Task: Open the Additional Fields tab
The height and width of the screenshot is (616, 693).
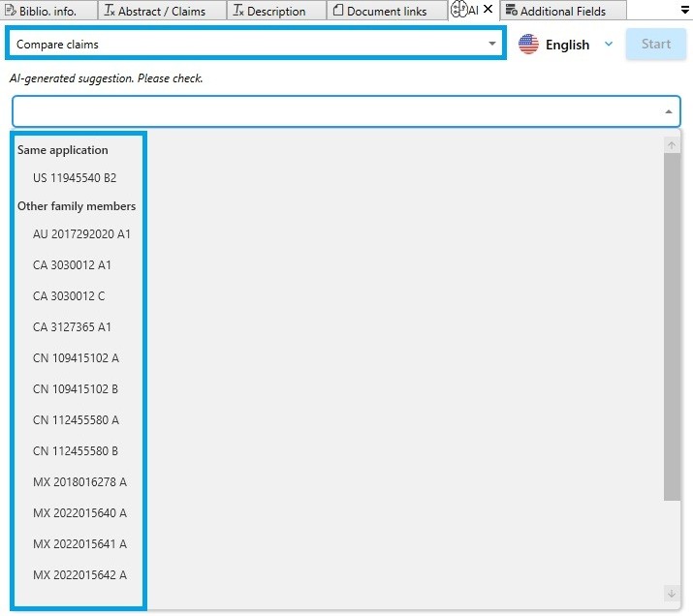Action: [562, 12]
